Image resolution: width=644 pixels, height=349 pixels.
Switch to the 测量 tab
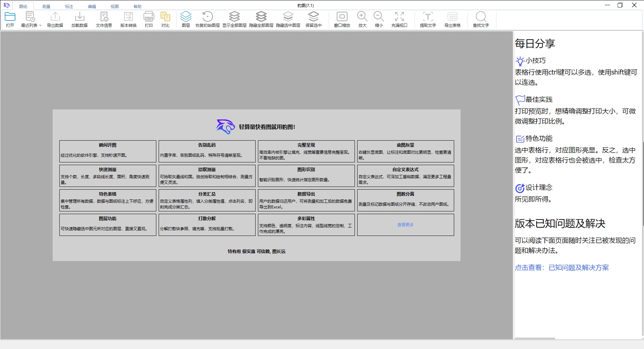46,6
